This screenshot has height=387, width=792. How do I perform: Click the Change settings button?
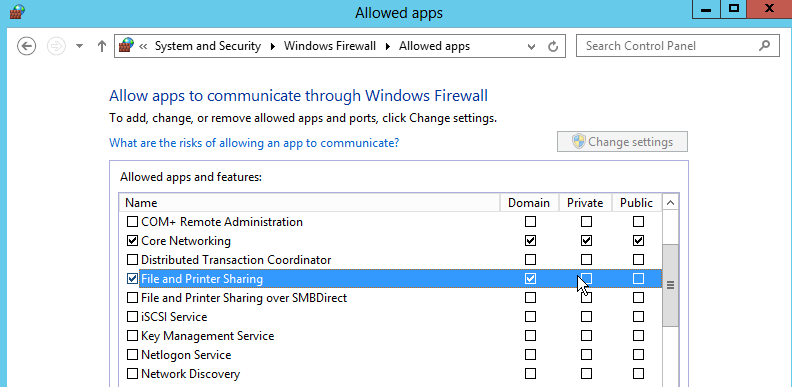(x=622, y=142)
